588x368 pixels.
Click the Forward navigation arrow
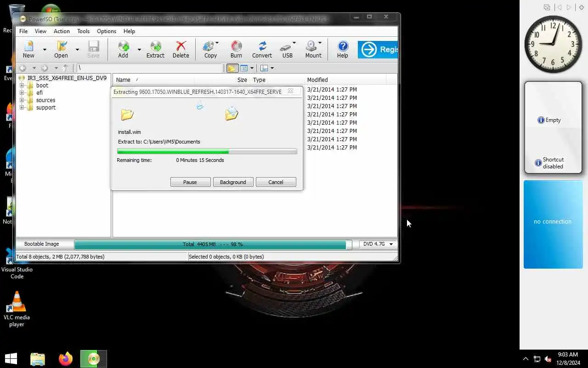pyautogui.click(x=45, y=68)
